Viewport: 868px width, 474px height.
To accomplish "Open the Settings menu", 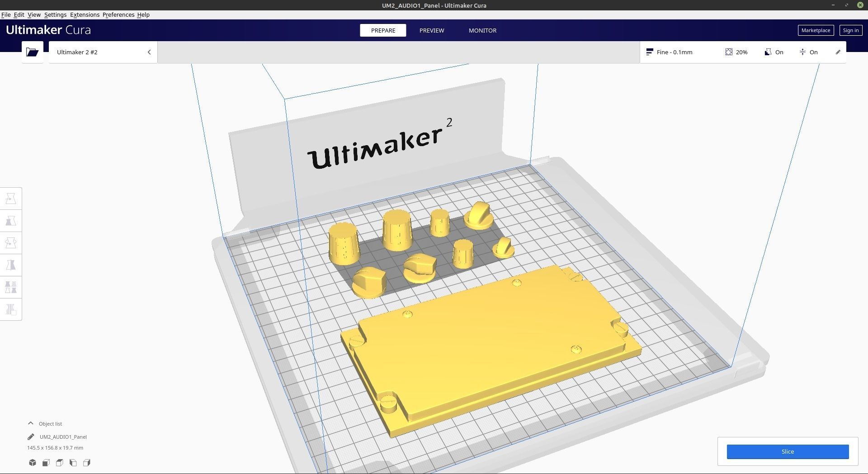I will tap(55, 15).
